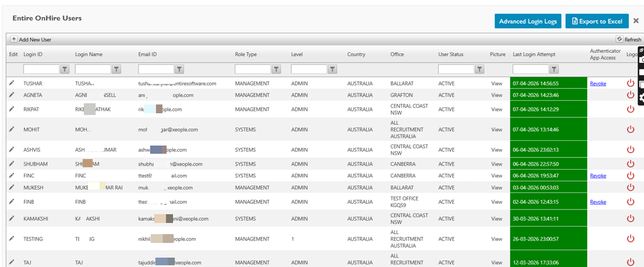644x267 pixels.
Task: Click the edit pencil icon for TUSHAR
Action: pos(12,83)
